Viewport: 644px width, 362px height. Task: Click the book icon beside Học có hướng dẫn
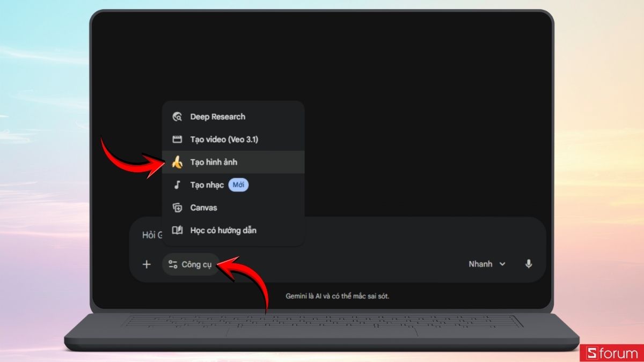tap(177, 230)
